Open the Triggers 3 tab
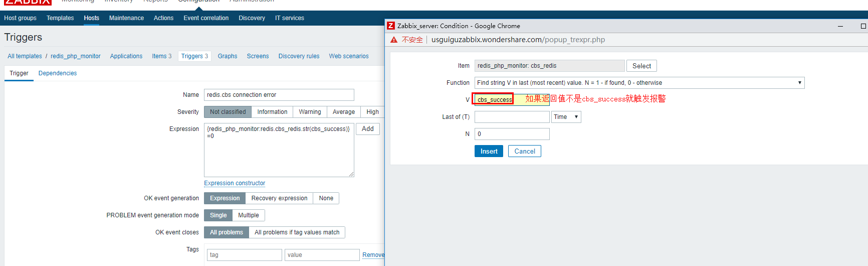Screen dimensions: 868x266 (x=194, y=56)
